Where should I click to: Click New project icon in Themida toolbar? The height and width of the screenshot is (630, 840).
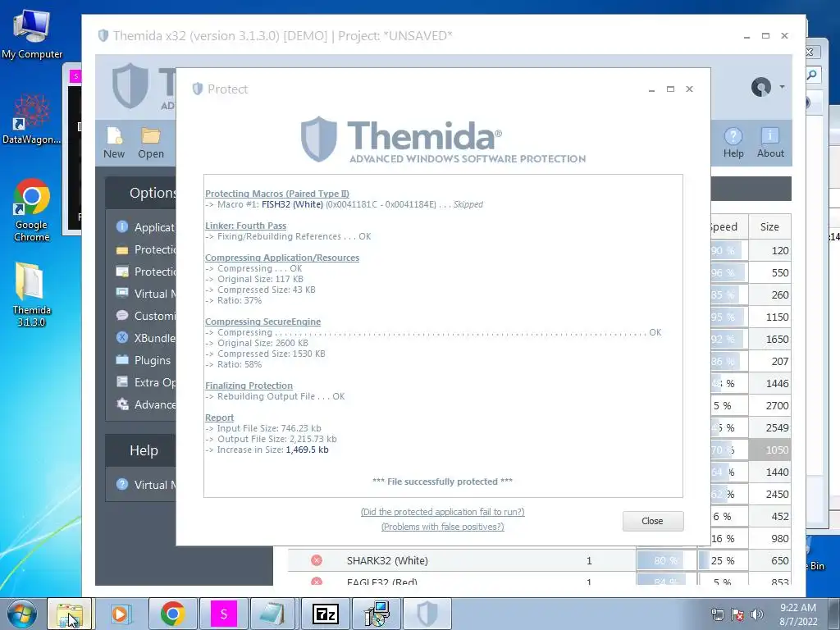pyautogui.click(x=114, y=143)
